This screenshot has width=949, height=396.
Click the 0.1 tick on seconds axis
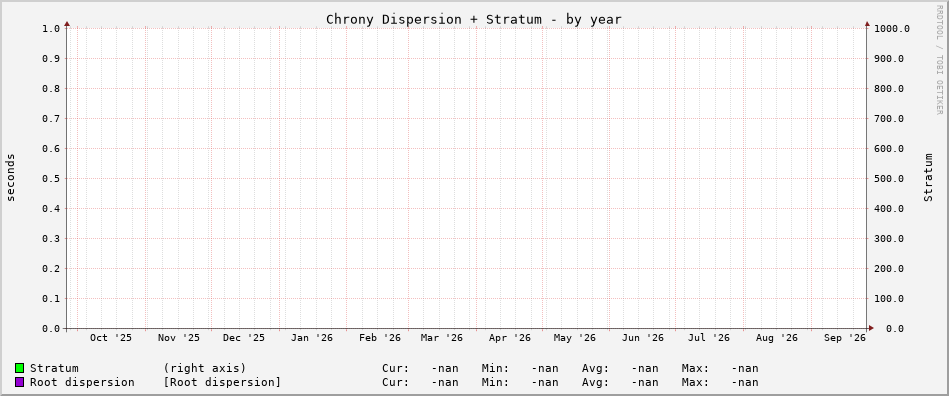[51, 299]
